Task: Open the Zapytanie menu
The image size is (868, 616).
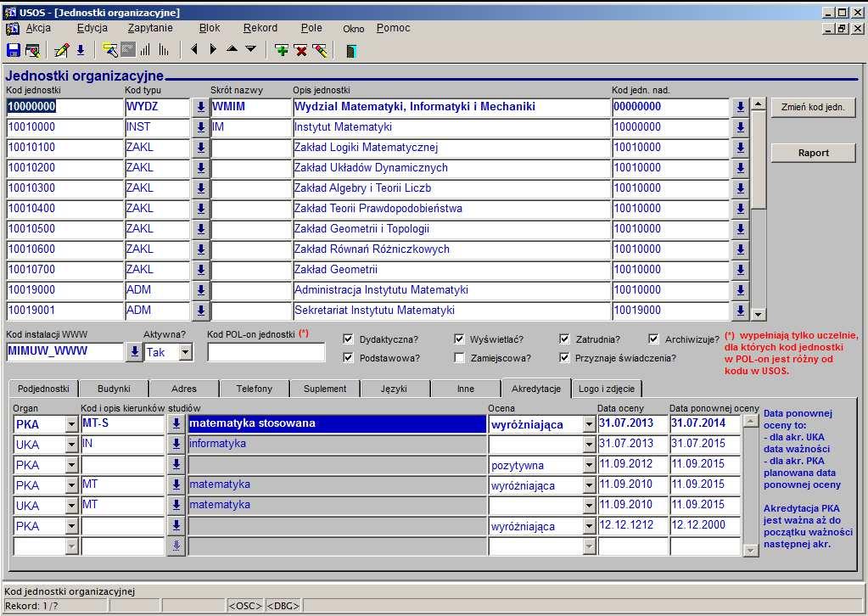Action: (150, 28)
